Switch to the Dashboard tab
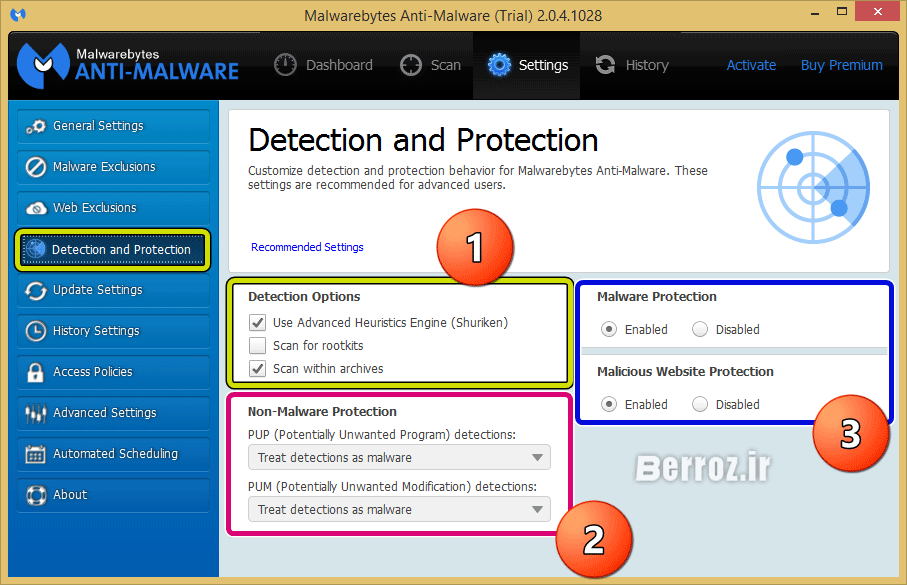 pos(323,65)
